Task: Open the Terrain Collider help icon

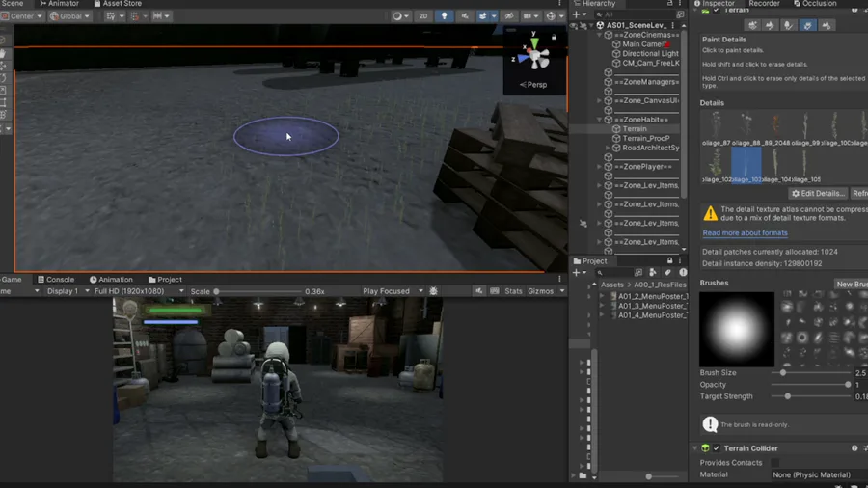Action: coord(854,448)
